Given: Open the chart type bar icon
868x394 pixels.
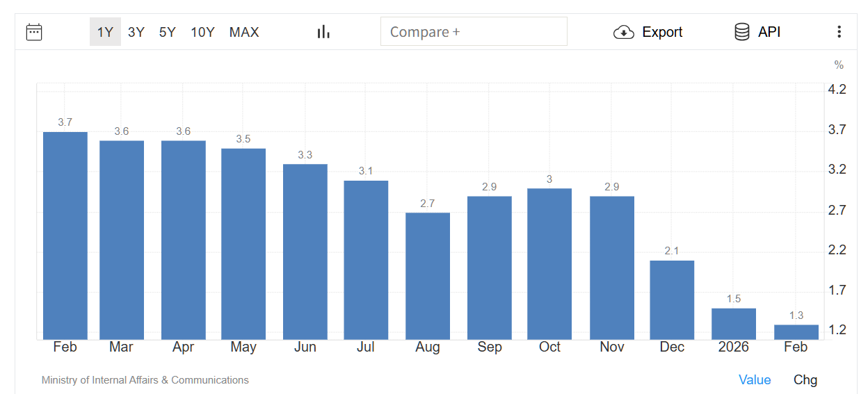Looking at the screenshot, I should pyautogui.click(x=323, y=32).
